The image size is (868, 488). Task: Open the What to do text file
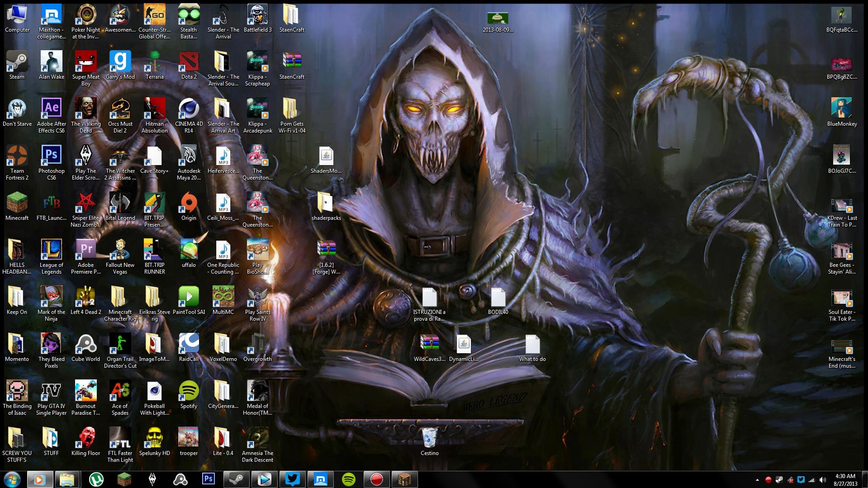click(x=532, y=348)
